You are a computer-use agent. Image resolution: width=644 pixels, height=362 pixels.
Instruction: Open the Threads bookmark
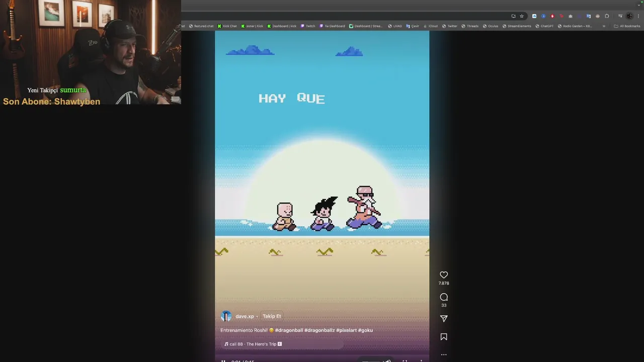[470, 26]
